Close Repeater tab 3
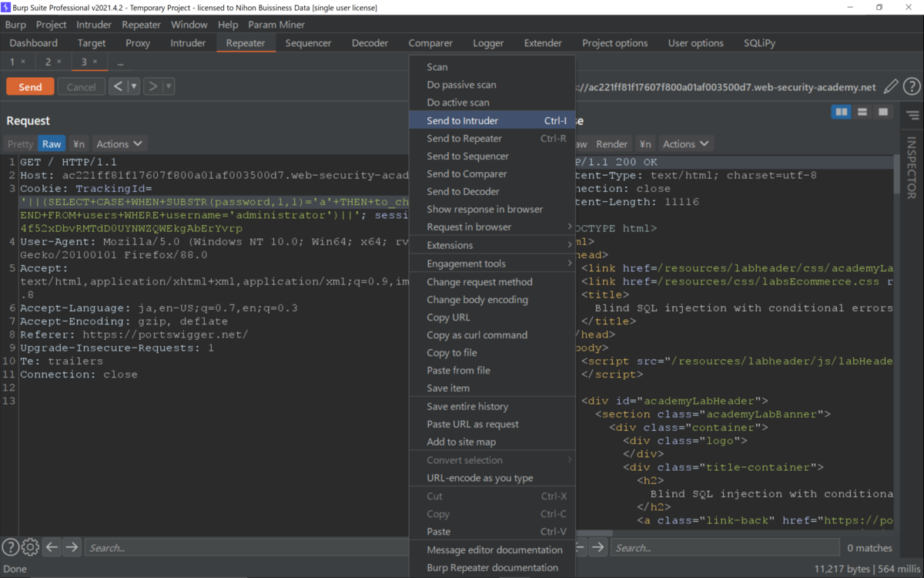The width and height of the screenshot is (924, 578). pos(95,62)
